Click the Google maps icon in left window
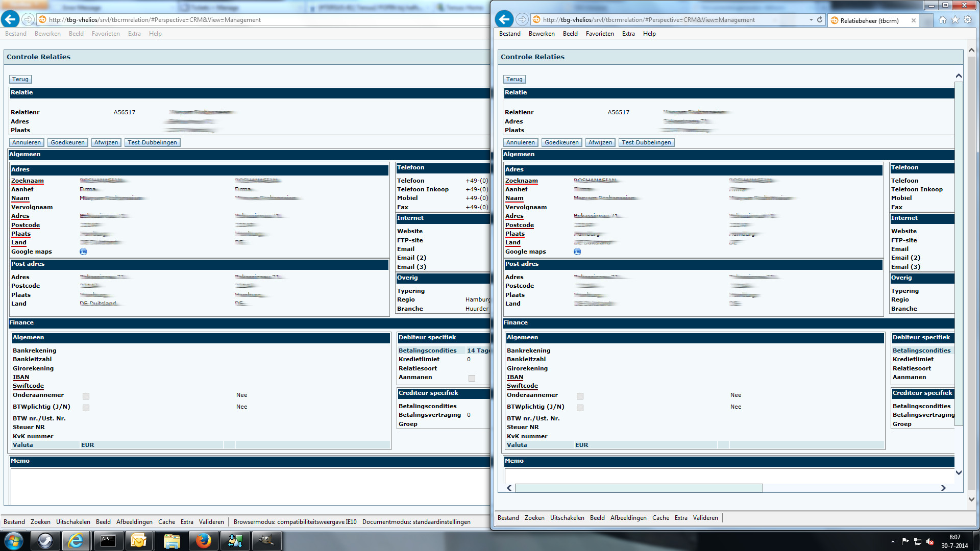The width and height of the screenshot is (980, 551). tap(83, 252)
